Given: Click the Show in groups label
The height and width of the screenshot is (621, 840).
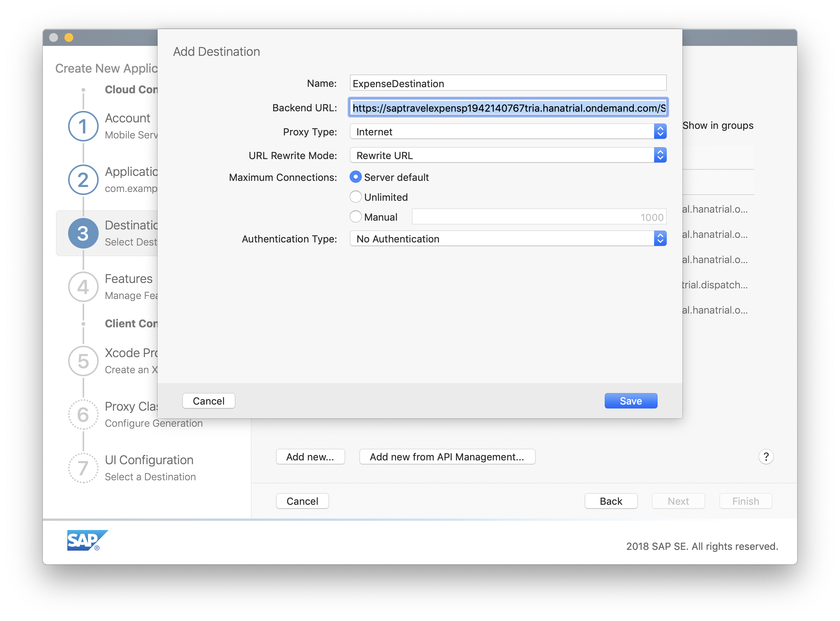Looking at the screenshot, I should pyautogui.click(x=718, y=125).
